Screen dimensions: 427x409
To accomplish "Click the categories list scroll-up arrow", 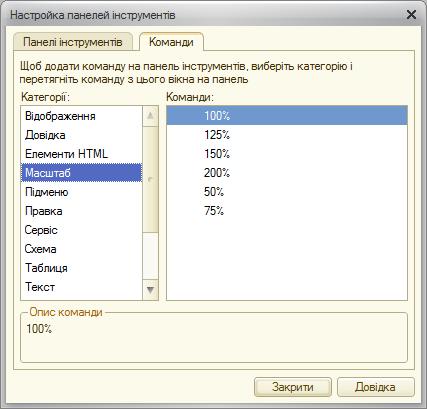I will (x=150, y=116).
